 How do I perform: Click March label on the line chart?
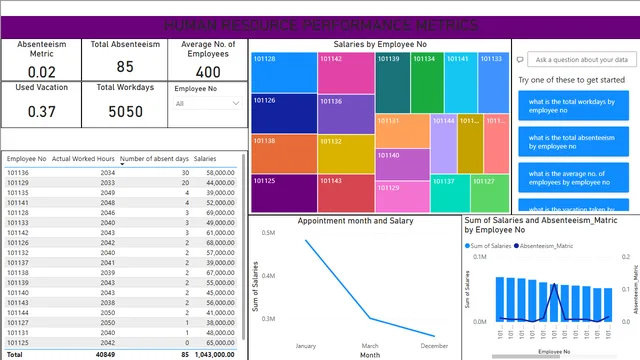click(x=370, y=346)
